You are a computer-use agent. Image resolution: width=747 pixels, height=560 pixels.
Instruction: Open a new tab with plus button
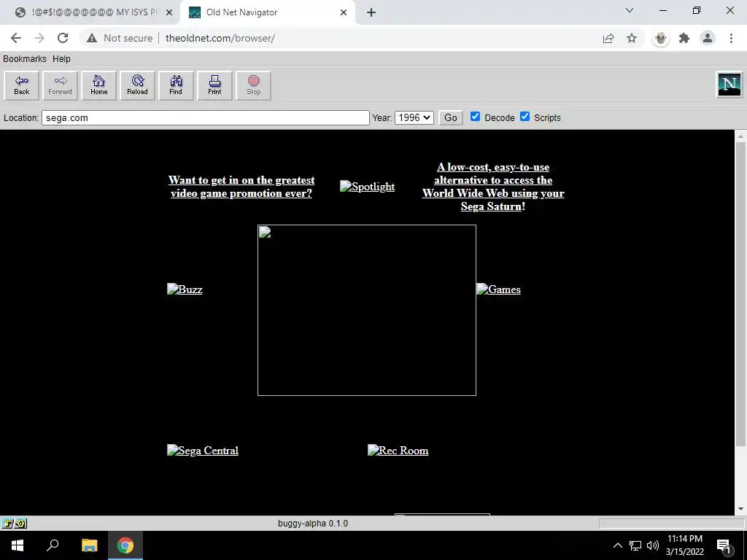pyautogui.click(x=371, y=12)
